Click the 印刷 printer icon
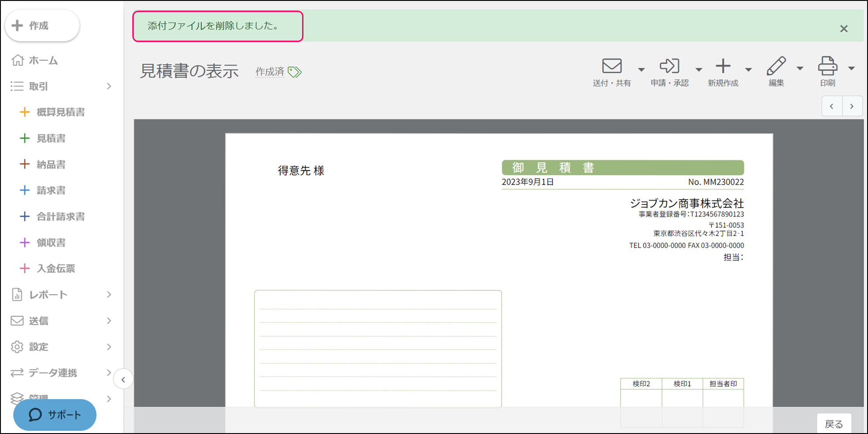 [x=827, y=66]
